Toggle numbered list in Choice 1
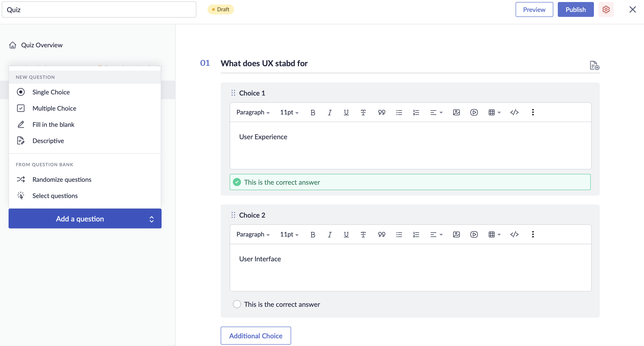Image resolution: width=644 pixels, height=346 pixels. tap(416, 112)
